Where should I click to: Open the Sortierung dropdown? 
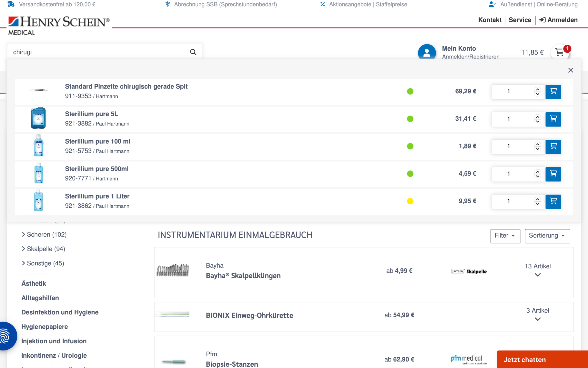(547, 236)
